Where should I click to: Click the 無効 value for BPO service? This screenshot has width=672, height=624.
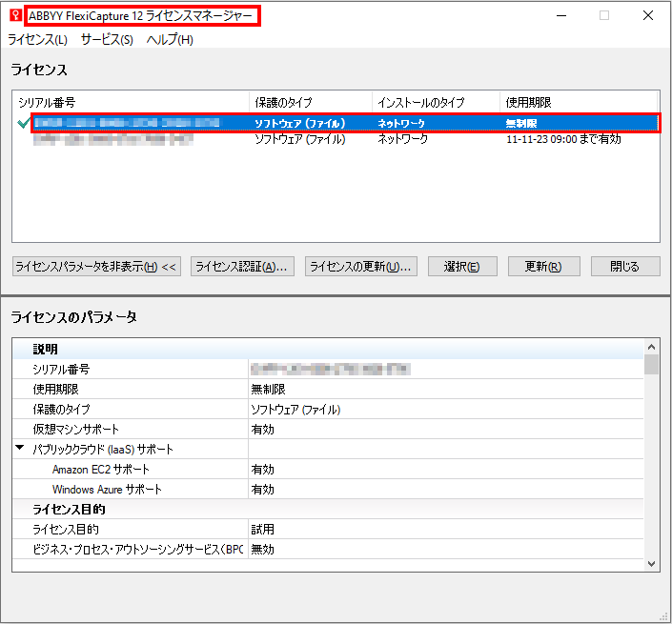pyautogui.click(x=262, y=549)
